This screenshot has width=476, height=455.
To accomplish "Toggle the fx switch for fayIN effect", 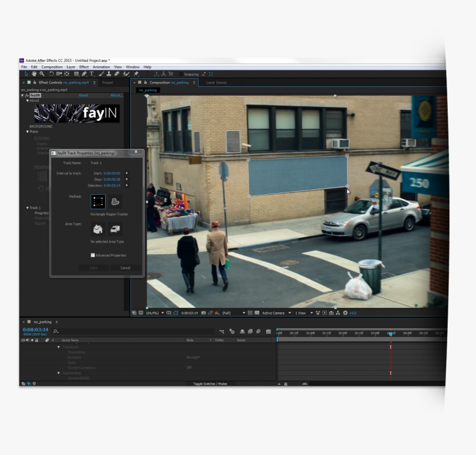I will click(x=26, y=95).
